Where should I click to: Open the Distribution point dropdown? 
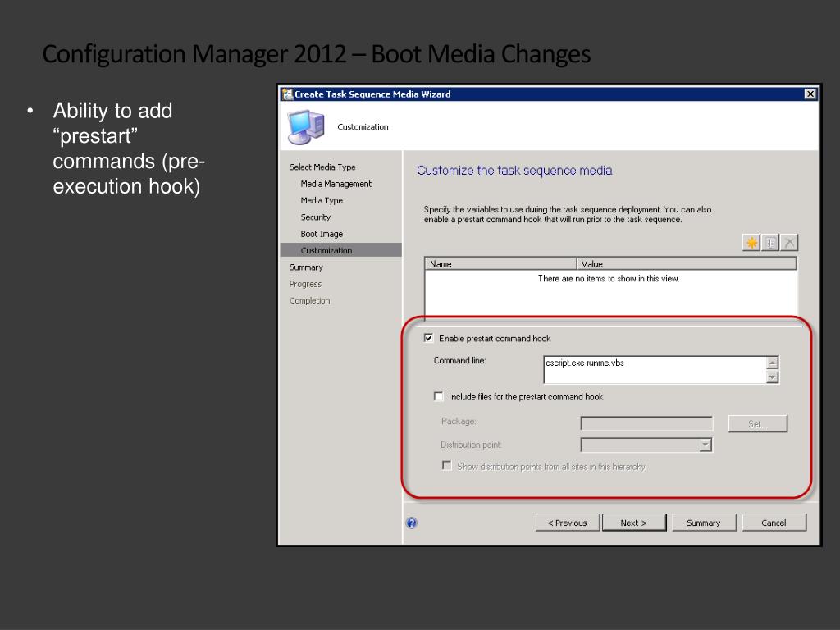point(705,445)
